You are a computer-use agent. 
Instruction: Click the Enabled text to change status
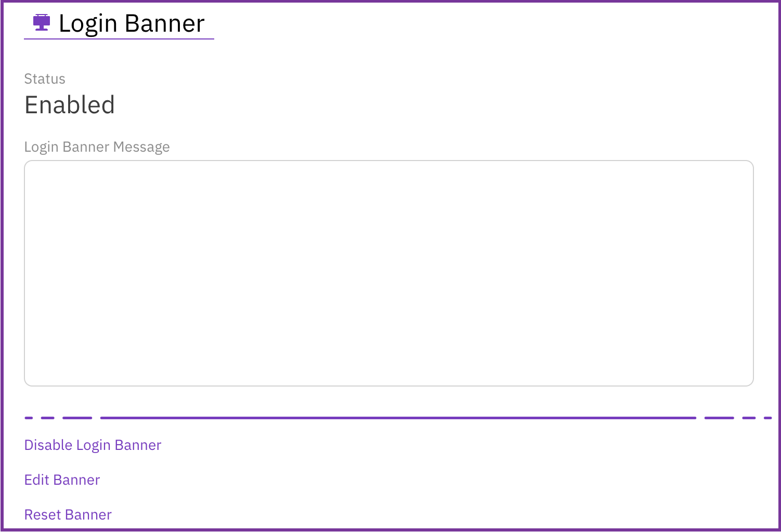click(x=70, y=105)
